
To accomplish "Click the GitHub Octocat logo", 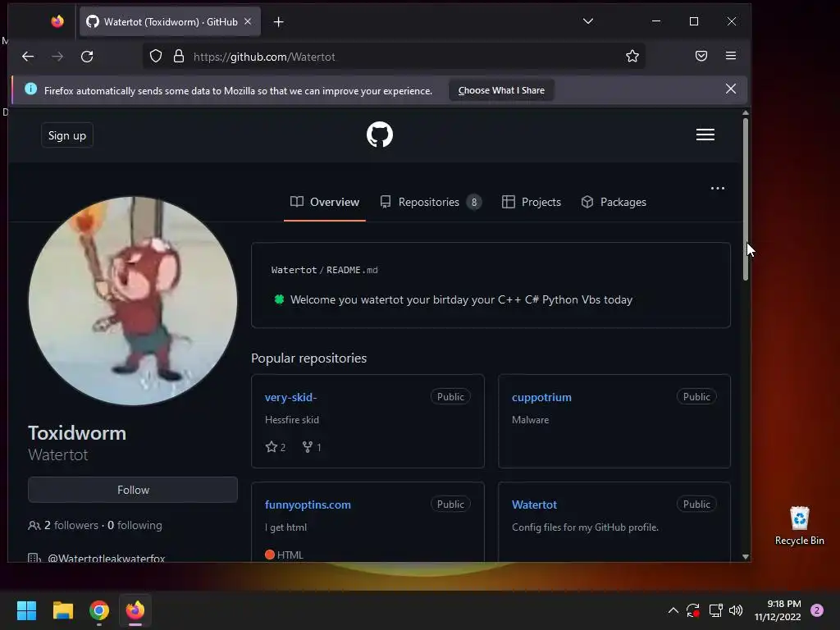I will [379, 135].
